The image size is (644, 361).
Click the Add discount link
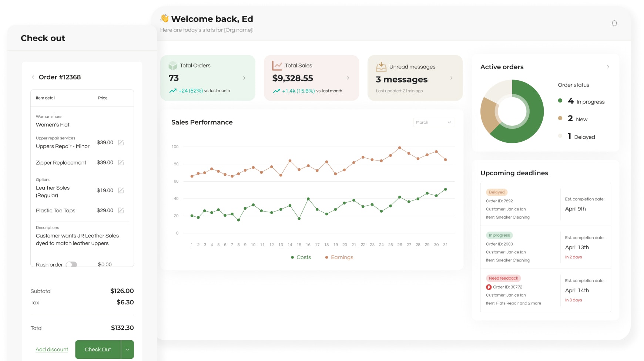click(x=52, y=350)
